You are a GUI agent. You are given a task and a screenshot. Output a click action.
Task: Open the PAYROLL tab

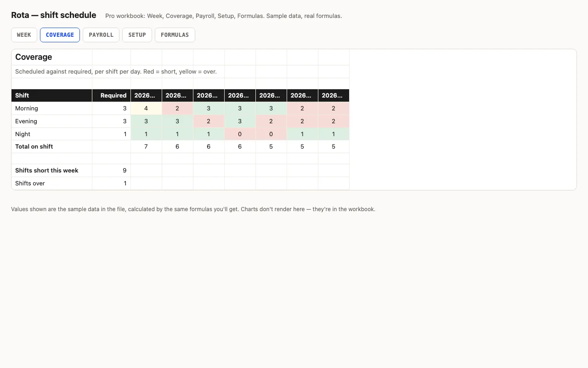(101, 35)
